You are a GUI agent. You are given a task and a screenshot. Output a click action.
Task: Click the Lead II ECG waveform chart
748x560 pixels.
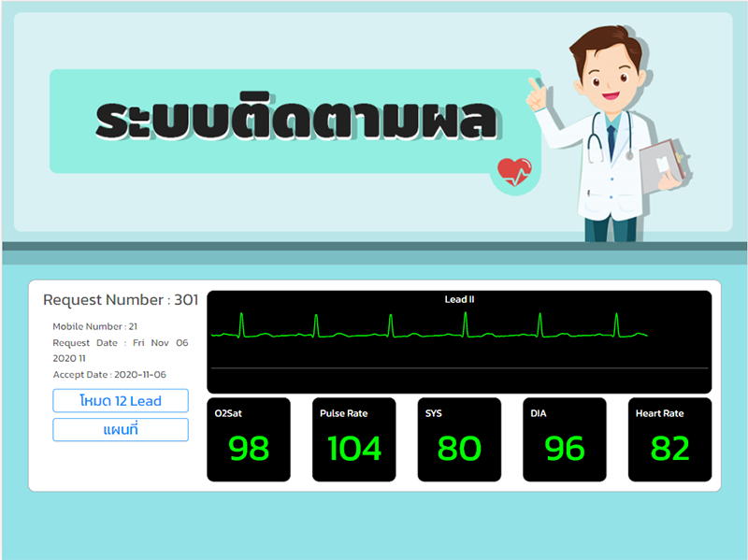point(459,342)
